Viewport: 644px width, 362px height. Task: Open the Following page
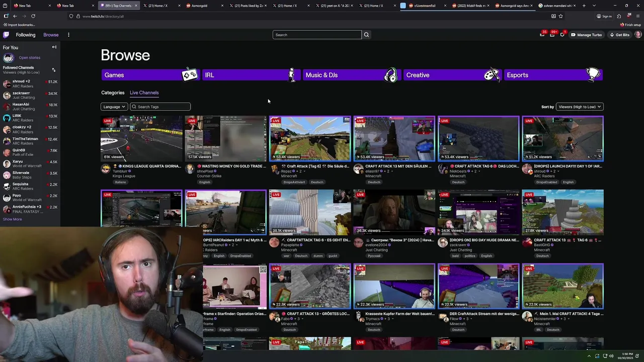tap(26, 35)
